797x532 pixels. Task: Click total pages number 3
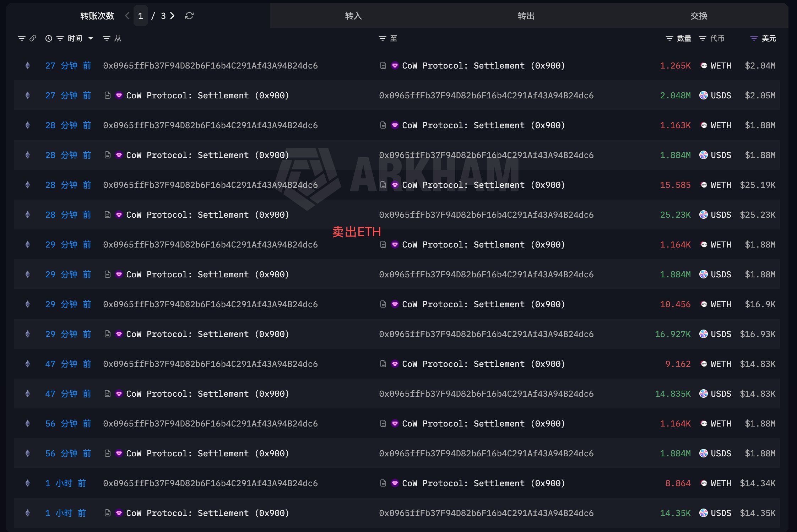point(163,16)
